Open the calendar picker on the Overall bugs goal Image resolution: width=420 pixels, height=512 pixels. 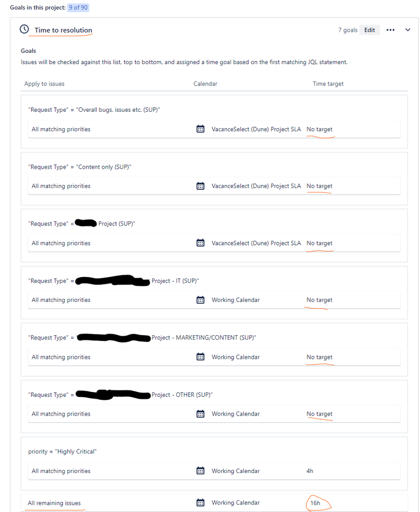tap(200, 129)
